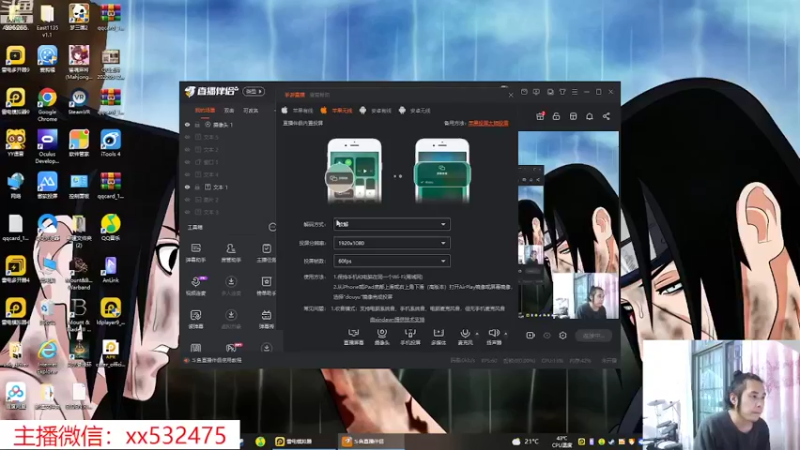Open the menu icon in the title bar

click(x=574, y=92)
